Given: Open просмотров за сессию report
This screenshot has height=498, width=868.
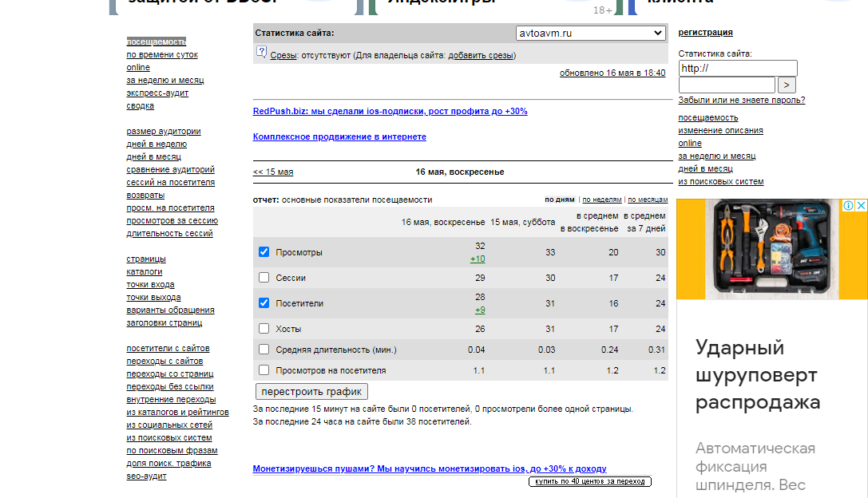Looking at the screenshot, I should pos(172,220).
